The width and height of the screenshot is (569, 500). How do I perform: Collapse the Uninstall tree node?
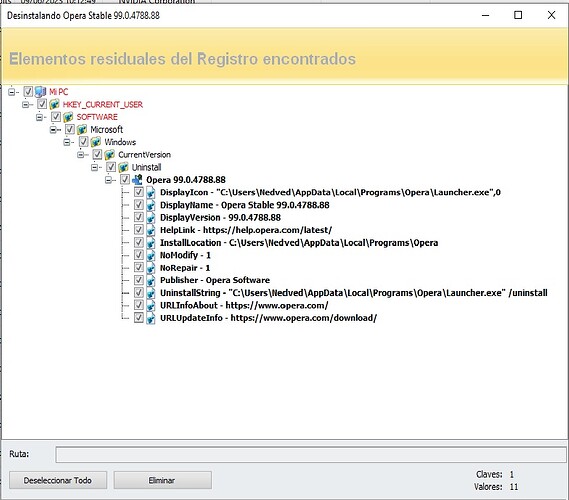(x=95, y=167)
